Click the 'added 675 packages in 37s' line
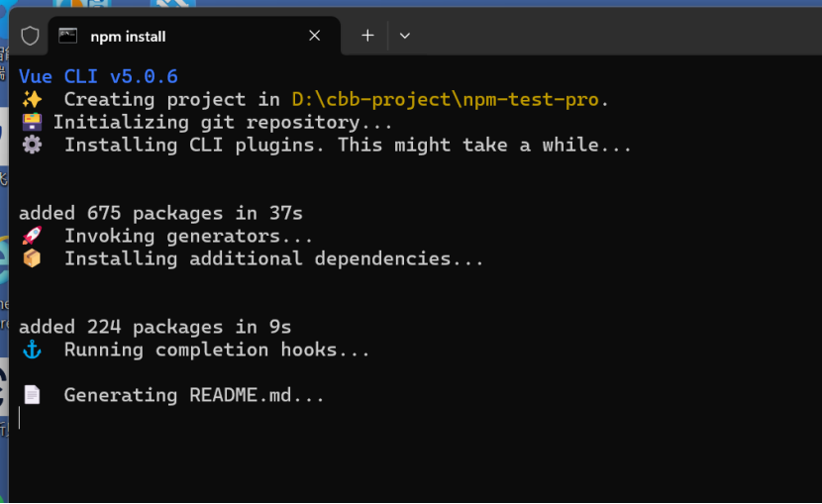Screen dimensions: 822x504 pyautogui.click(x=160, y=214)
